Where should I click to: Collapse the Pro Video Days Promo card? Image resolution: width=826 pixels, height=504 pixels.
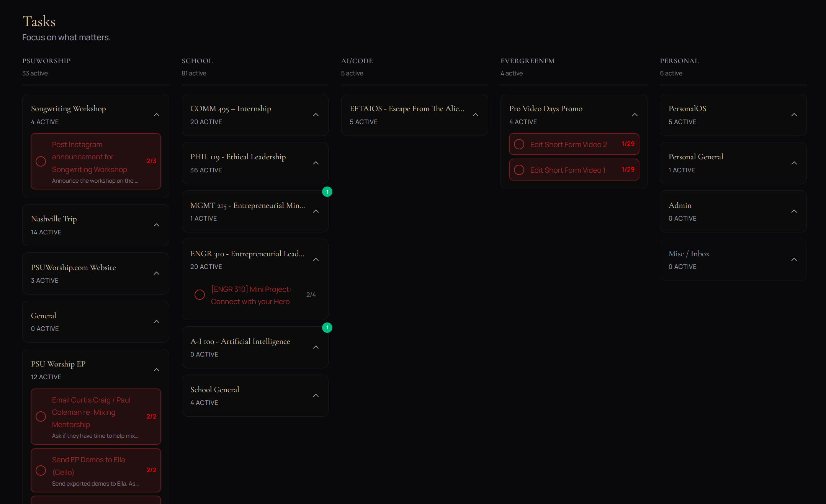[x=635, y=115]
